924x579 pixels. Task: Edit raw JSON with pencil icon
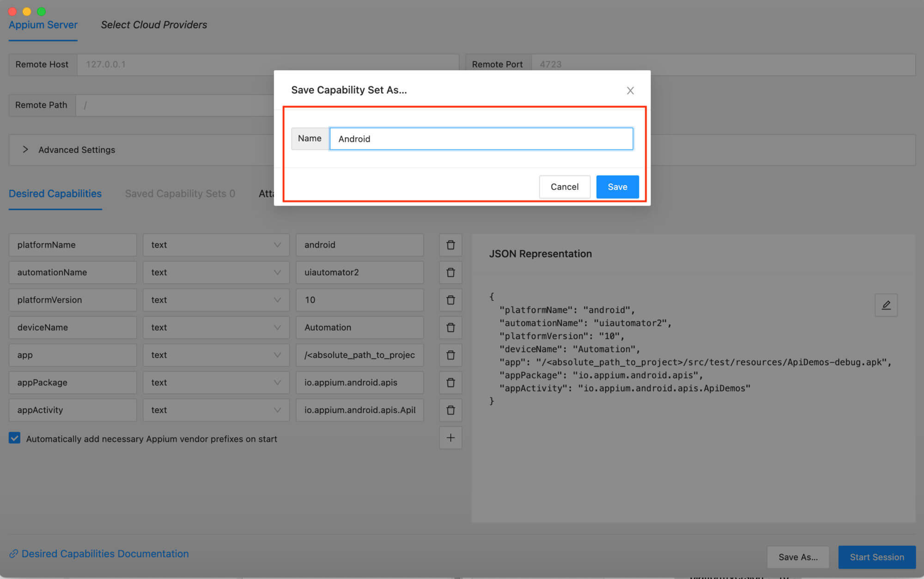[x=886, y=305]
